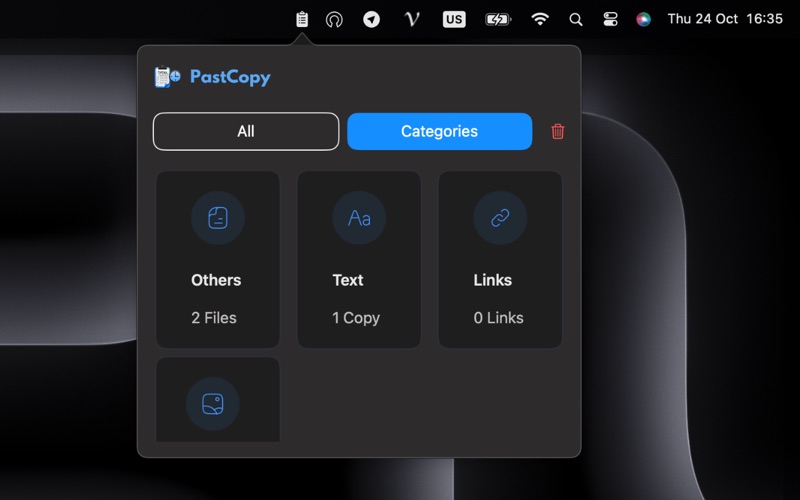
Task: Check battery charging status icon
Action: pos(498,19)
